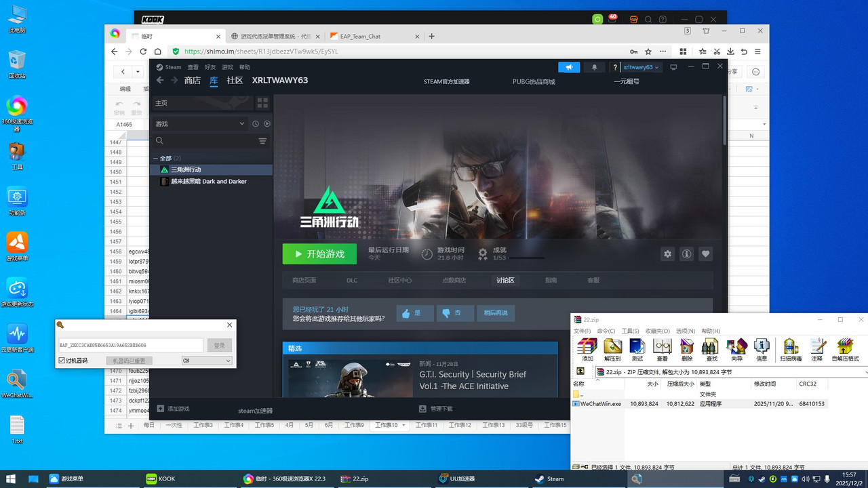Click the Steam Big Picture monitor icon
The width and height of the screenshot is (868, 488).
pyautogui.click(x=673, y=67)
